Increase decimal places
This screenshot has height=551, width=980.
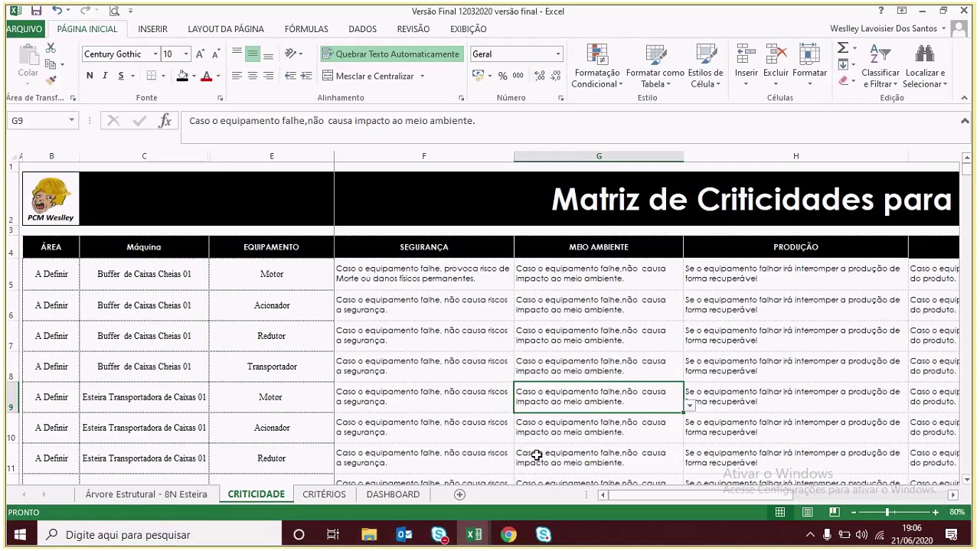[x=539, y=76]
